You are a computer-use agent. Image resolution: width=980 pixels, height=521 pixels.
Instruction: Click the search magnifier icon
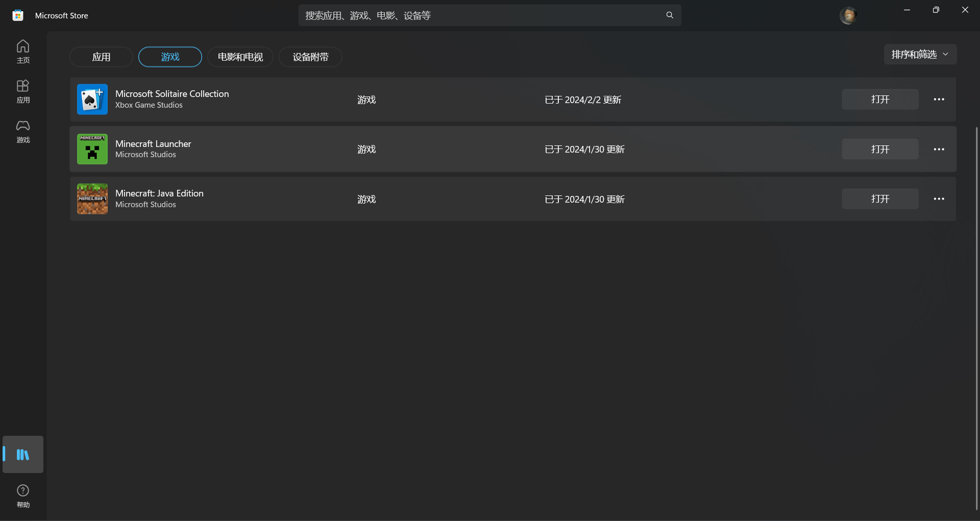pyautogui.click(x=670, y=15)
